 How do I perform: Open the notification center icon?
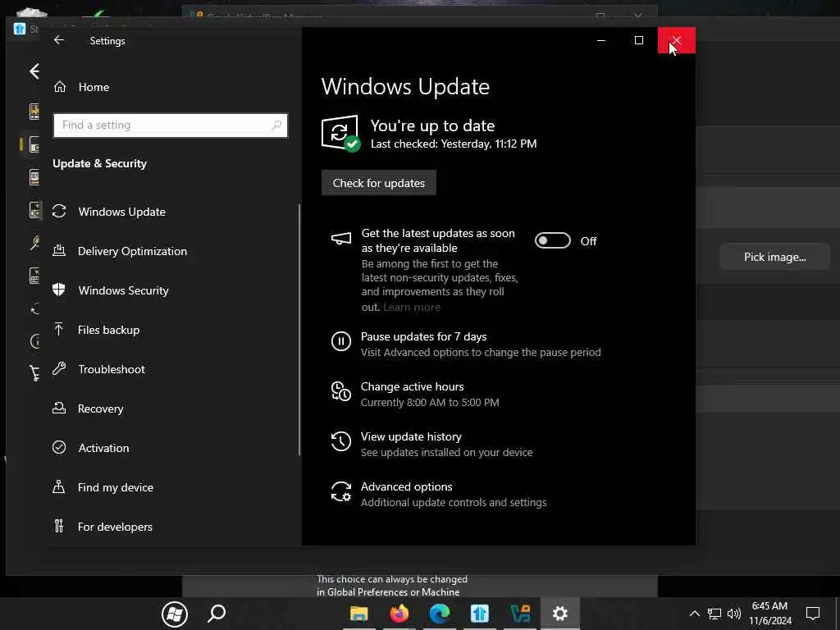click(x=813, y=614)
